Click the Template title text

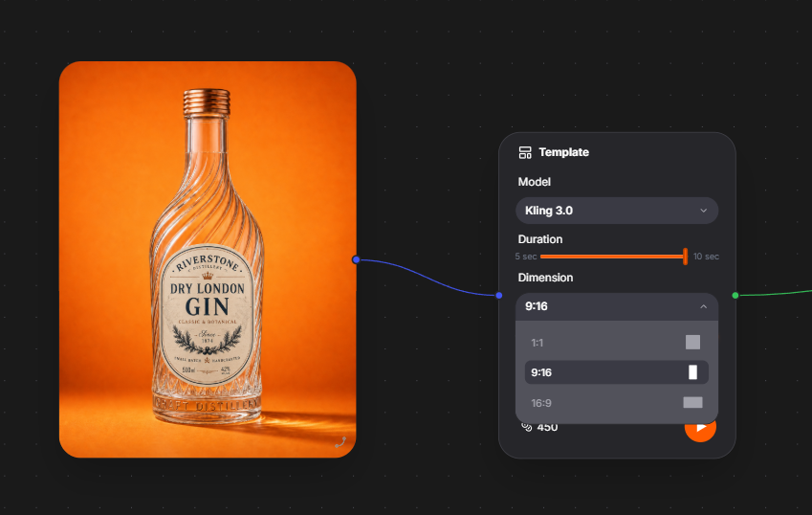point(564,152)
